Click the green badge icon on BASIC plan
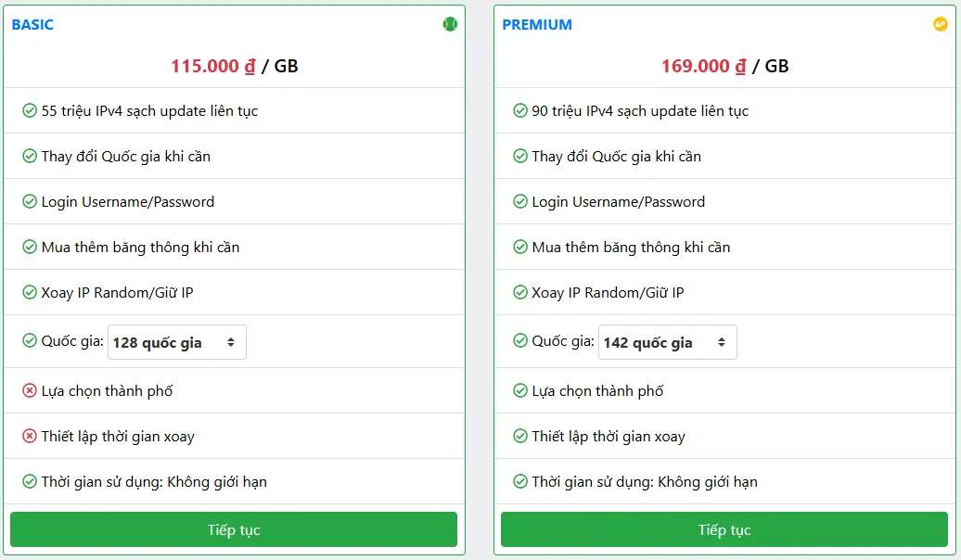Image resolution: width=961 pixels, height=560 pixels. 450,24
